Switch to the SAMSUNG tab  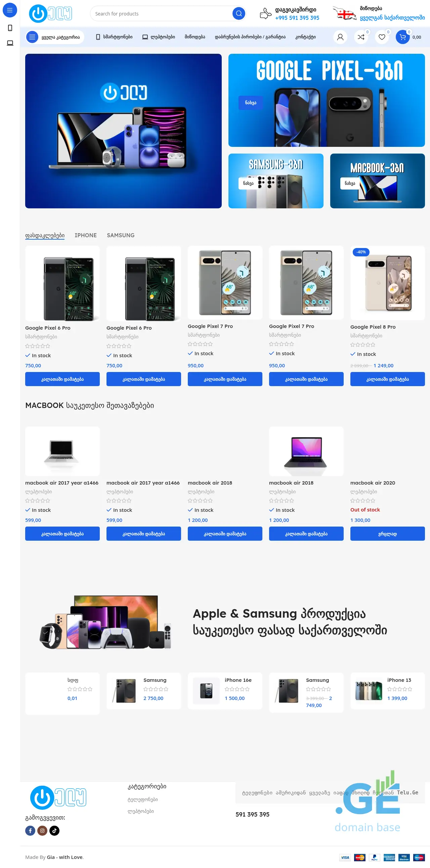pyautogui.click(x=121, y=235)
